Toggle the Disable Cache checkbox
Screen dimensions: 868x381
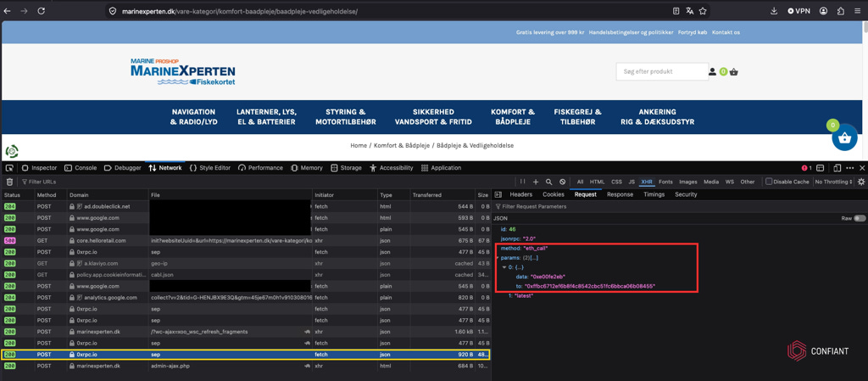coord(768,182)
